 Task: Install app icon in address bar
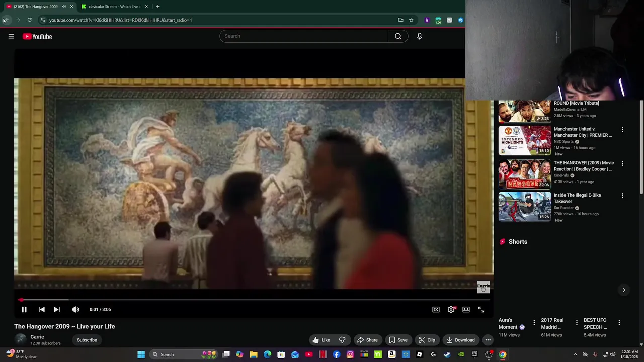tap(400, 20)
